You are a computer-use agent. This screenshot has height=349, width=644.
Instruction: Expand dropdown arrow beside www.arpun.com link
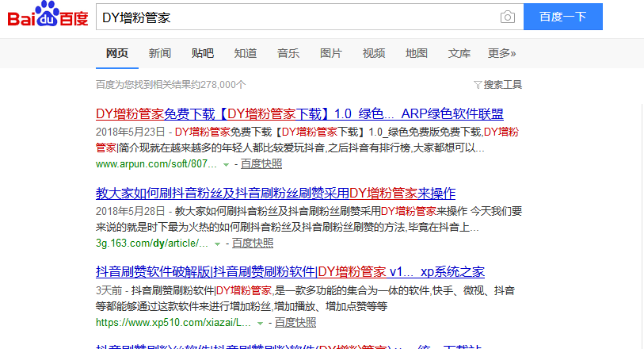(x=226, y=164)
